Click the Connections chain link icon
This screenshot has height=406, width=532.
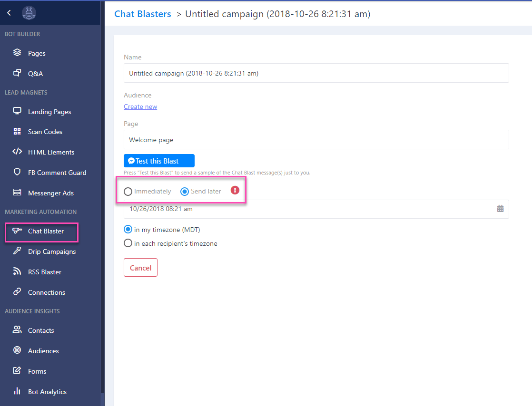[x=17, y=291]
